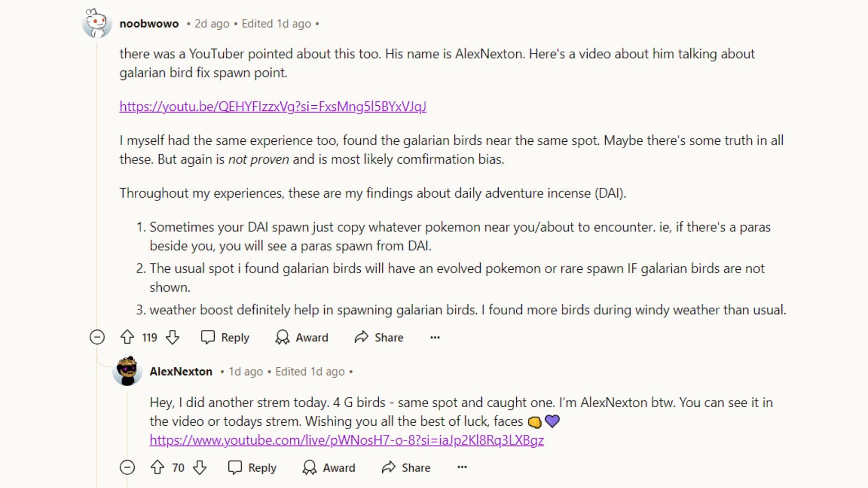The image size is (868, 488).
Task: Click the AlexNexton username to view profile
Action: coord(181,371)
